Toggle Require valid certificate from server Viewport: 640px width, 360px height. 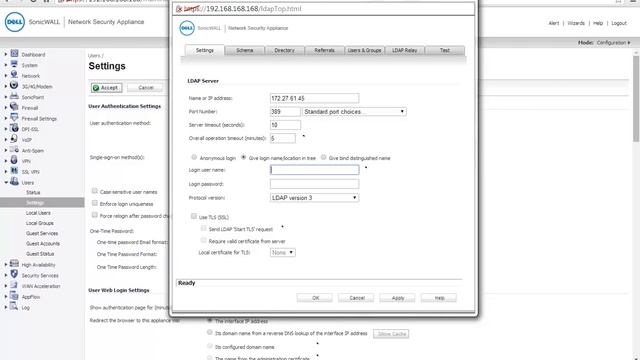pyautogui.click(x=203, y=240)
